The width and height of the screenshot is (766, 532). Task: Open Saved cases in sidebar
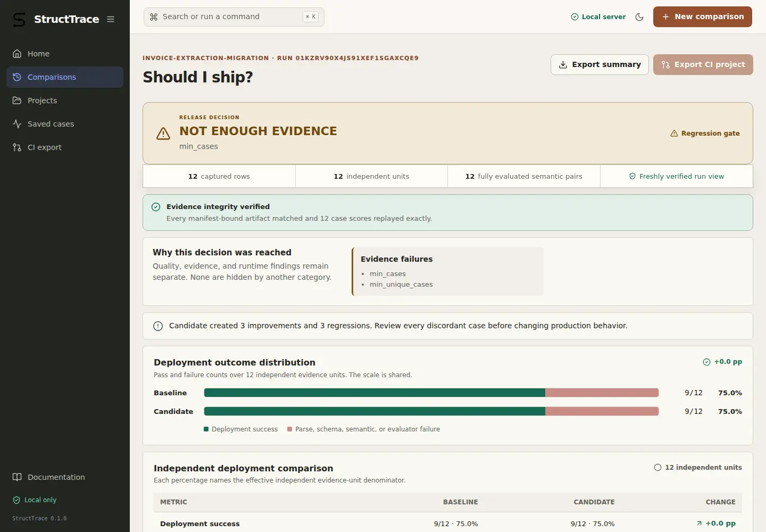(65, 124)
